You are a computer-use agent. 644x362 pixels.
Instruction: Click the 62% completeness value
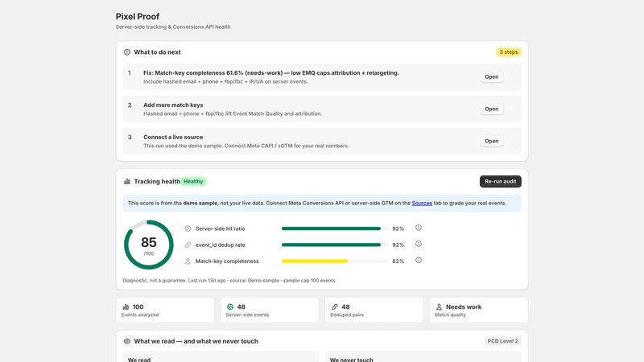pos(398,261)
